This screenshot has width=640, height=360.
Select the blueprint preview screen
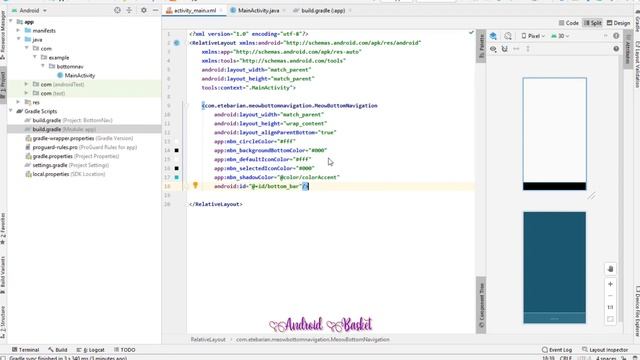pyautogui.click(x=554, y=267)
